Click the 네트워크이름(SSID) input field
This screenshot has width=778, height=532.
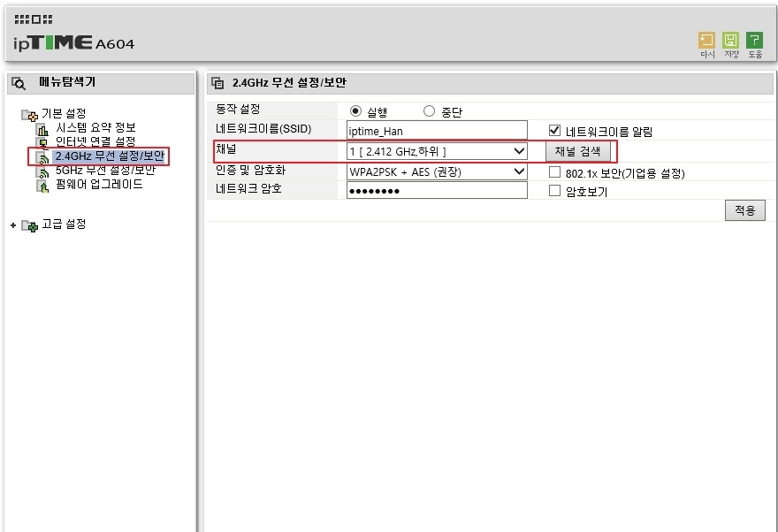(437, 131)
